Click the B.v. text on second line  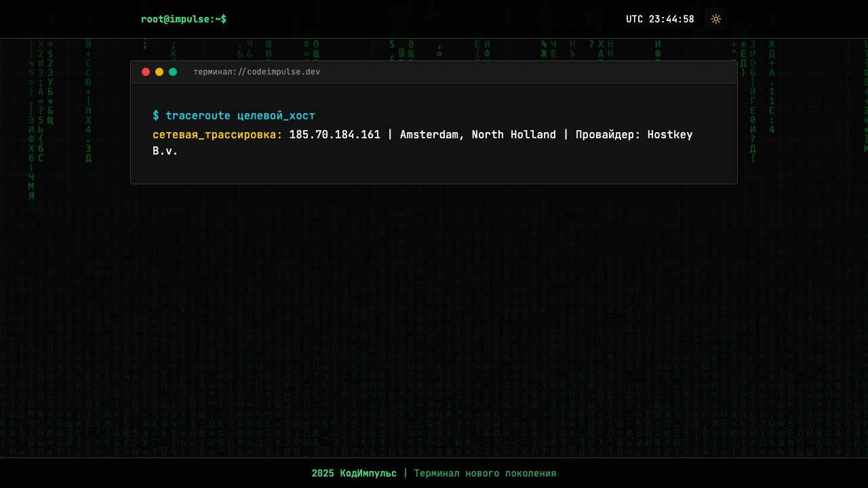click(165, 151)
